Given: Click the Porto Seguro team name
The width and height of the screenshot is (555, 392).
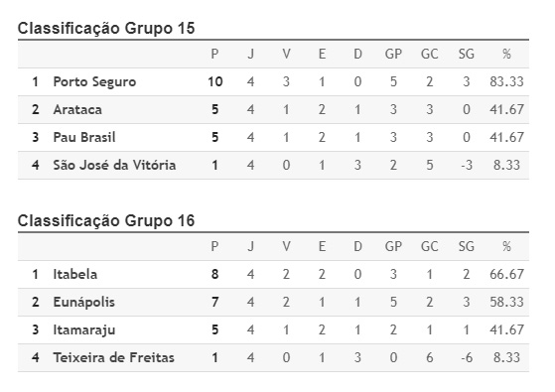Looking at the screenshot, I should point(94,82).
